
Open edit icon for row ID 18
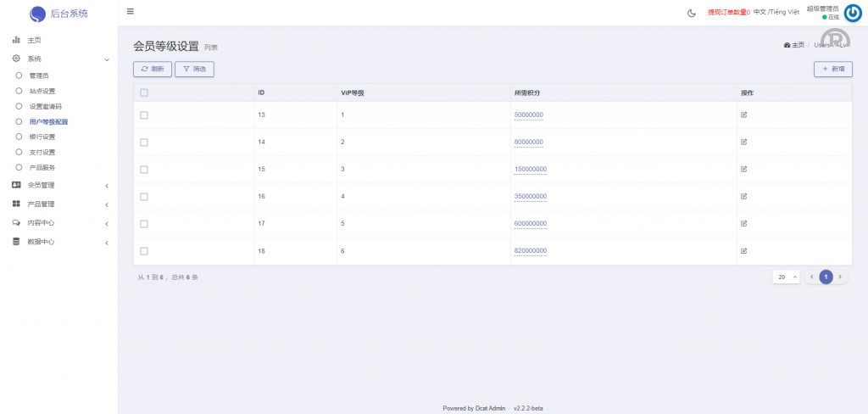(744, 250)
